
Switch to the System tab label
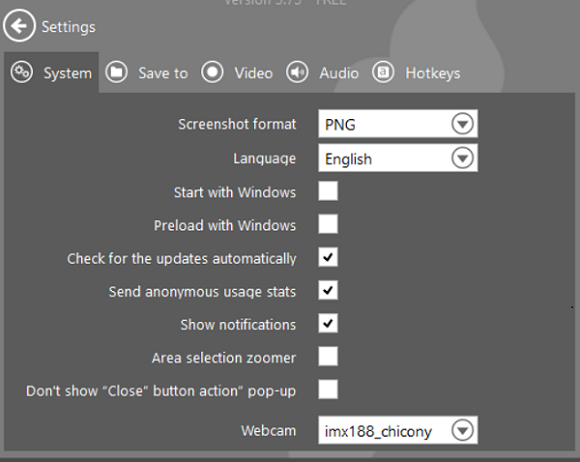pyautogui.click(x=68, y=73)
